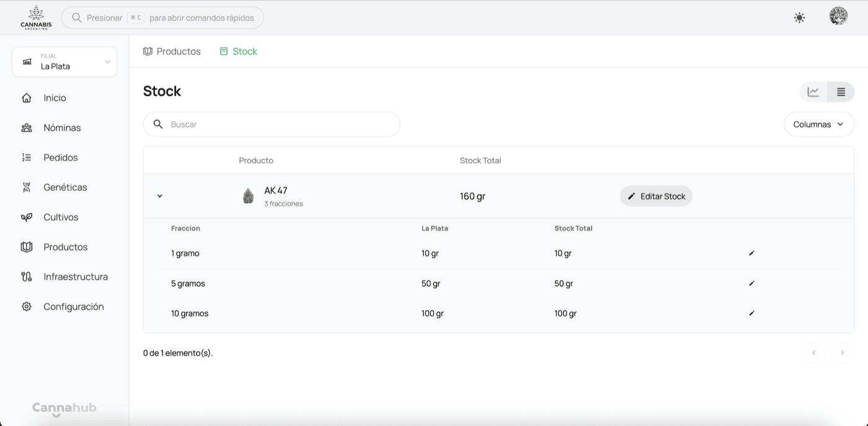Click the Cannabis Argentino logo
This screenshot has height=426, width=868.
pos(36,17)
